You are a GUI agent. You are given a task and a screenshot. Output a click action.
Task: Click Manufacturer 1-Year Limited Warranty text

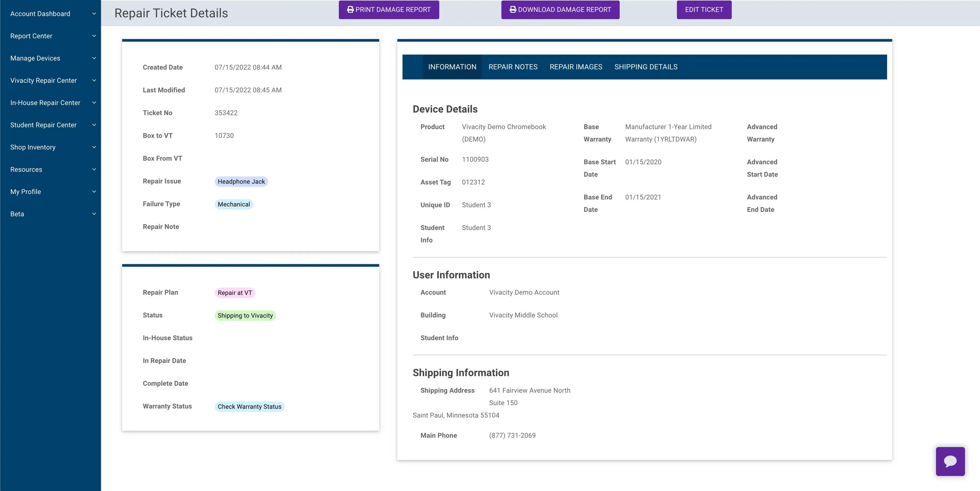pyautogui.click(x=668, y=133)
